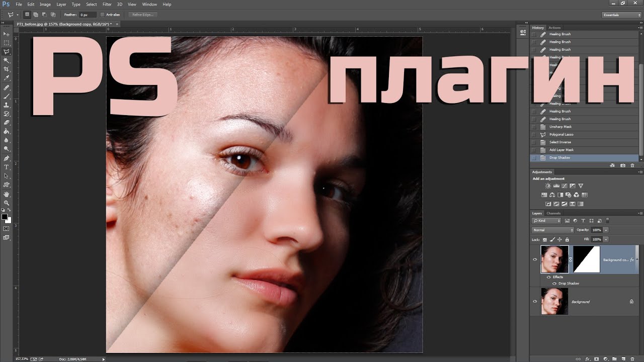Toggle Drop Shadow effect visibility
The height and width of the screenshot is (362, 644).
554,284
